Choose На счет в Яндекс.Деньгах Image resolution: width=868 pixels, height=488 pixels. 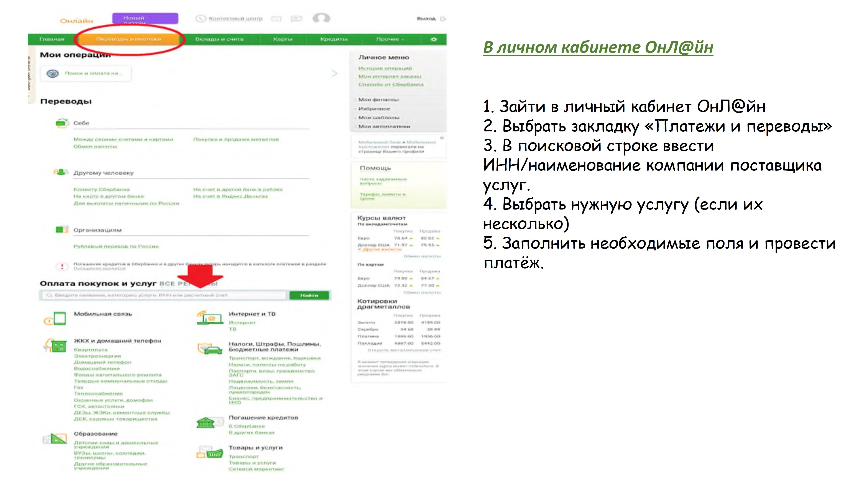pyautogui.click(x=230, y=196)
